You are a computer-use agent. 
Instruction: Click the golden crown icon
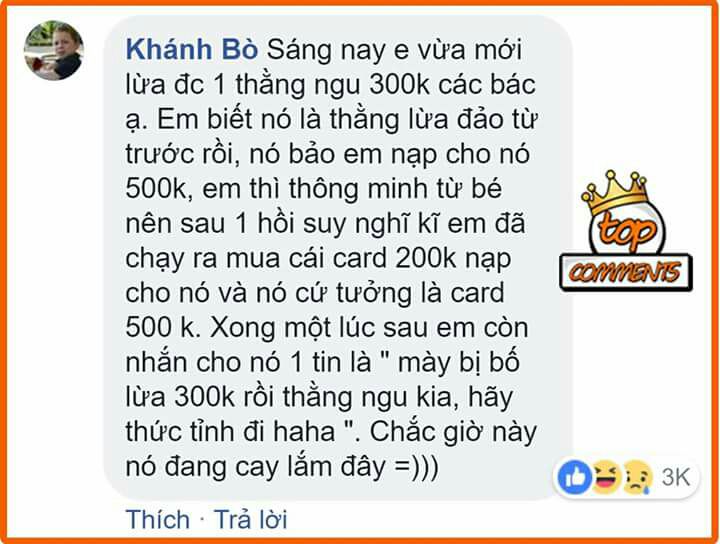pyautogui.click(x=615, y=192)
